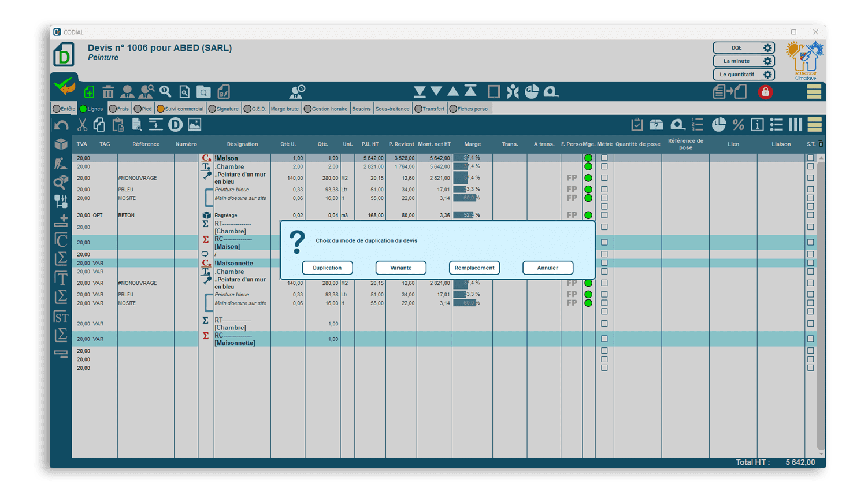Image resolution: width=868 pixels, height=493 pixels.
Task: Click the table's vertical scrollbar down arrow
Action: tap(821, 454)
